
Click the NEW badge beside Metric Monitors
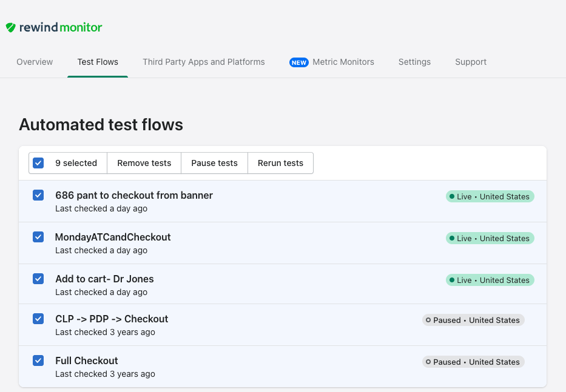pyautogui.click(x=298, y=62)
